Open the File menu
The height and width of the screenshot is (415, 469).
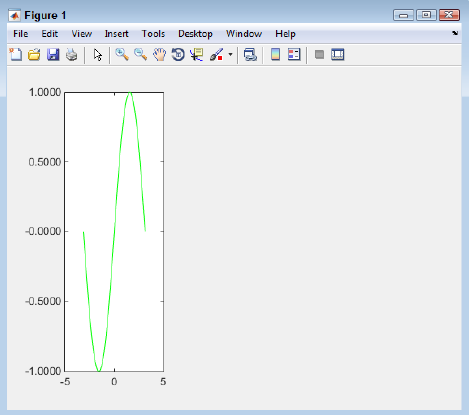coord(21,34)
